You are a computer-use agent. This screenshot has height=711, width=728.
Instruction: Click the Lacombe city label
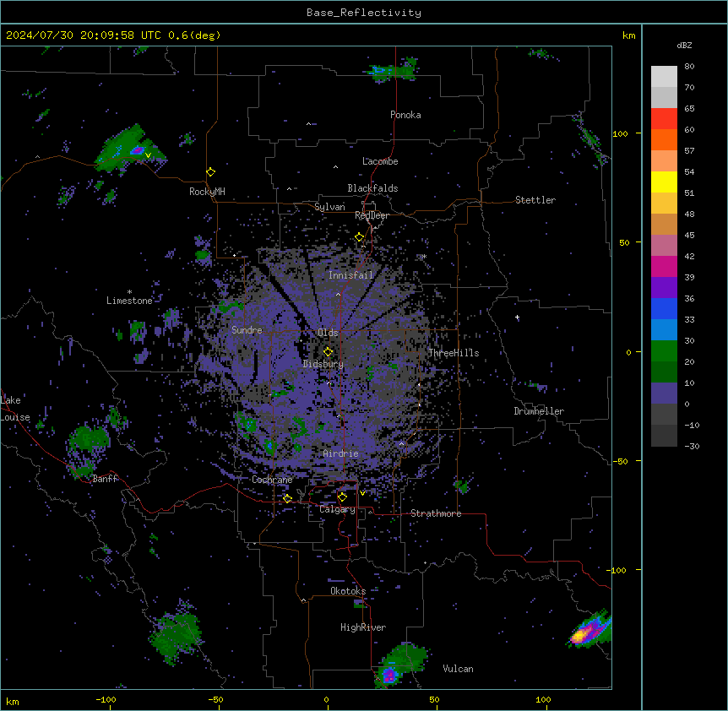380,161
